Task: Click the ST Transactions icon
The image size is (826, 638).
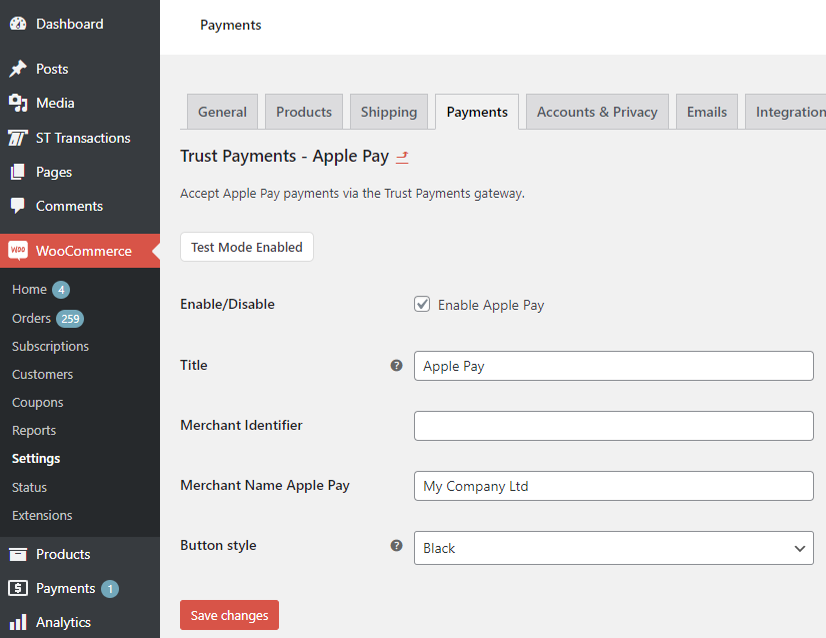Action: click(x=18, y=138)
